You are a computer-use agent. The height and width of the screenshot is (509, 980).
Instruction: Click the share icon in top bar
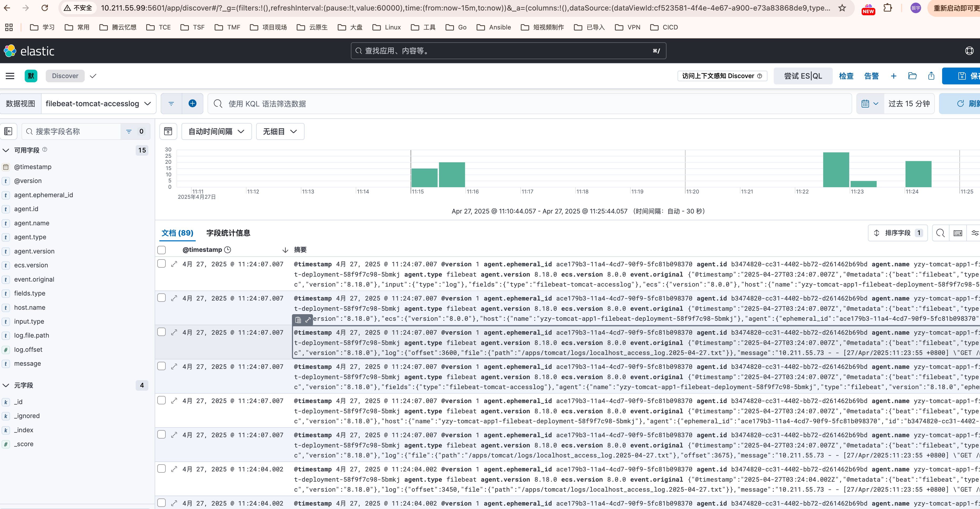tap(931, 76)
